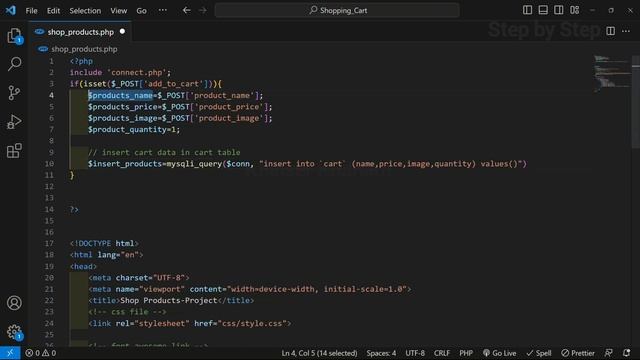Click $products_price variable on line 5

pos(122,107)
